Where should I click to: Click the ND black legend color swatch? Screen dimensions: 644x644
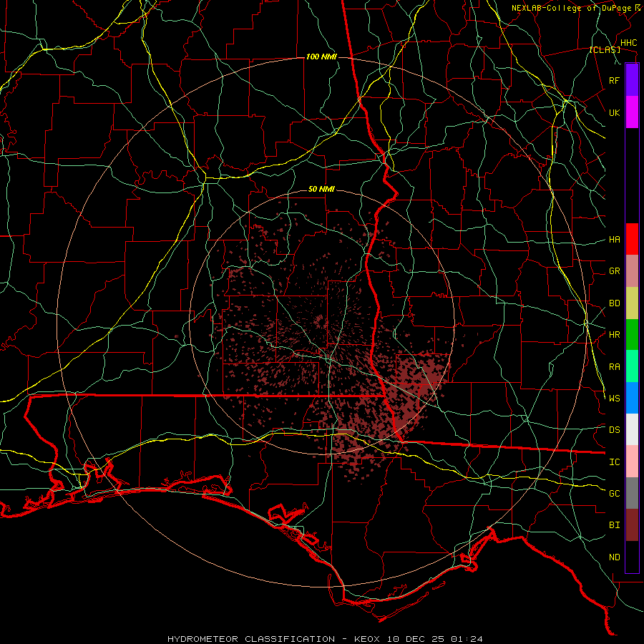[x=632, y=557]
